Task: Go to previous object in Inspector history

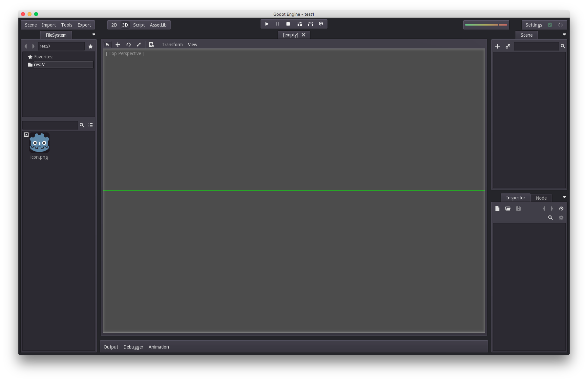Action: (544, 209)
